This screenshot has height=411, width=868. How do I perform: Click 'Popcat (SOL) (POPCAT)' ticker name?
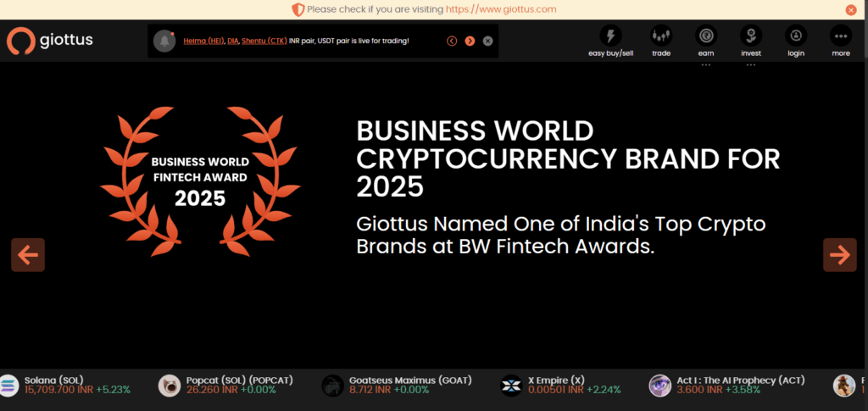tap(240, 380)
